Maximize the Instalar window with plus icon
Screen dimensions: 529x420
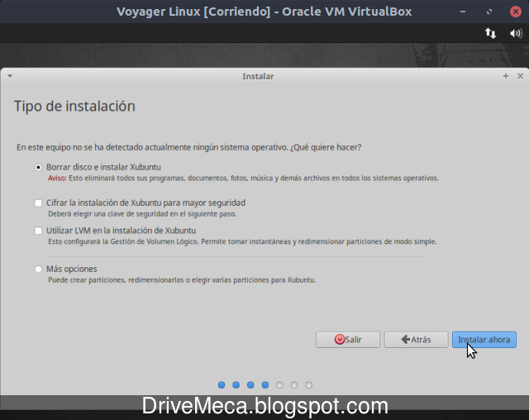click(505, 76)
